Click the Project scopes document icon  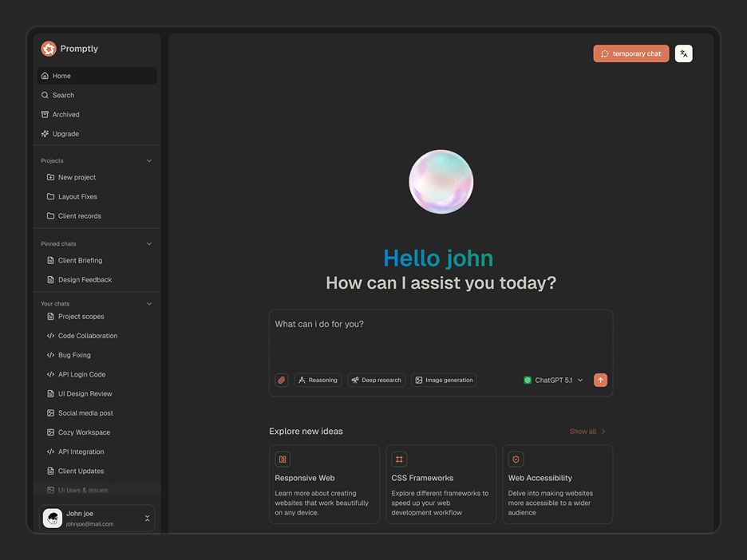[50, 316]
